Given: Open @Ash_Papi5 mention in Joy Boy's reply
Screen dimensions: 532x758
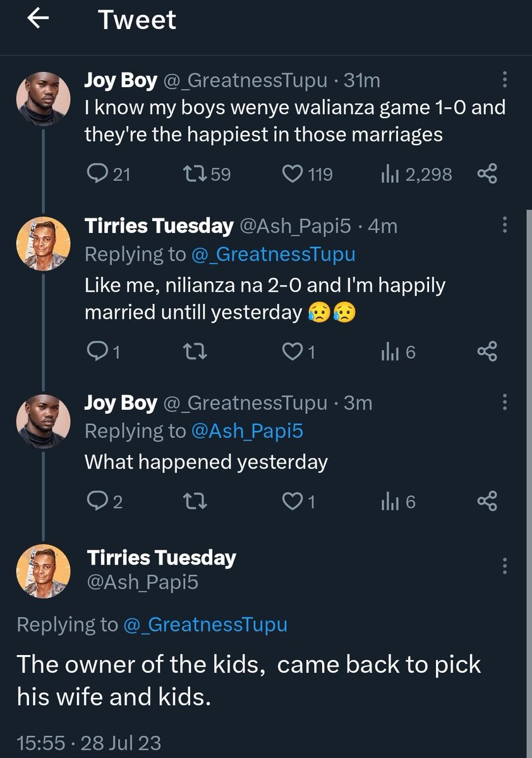Looking at the screenshot, I should point(247,431).
